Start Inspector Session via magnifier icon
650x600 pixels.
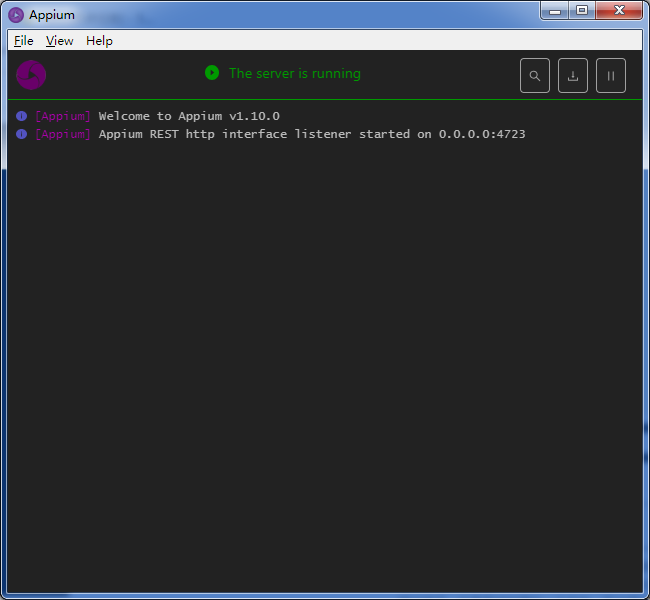tap(535, 76)
